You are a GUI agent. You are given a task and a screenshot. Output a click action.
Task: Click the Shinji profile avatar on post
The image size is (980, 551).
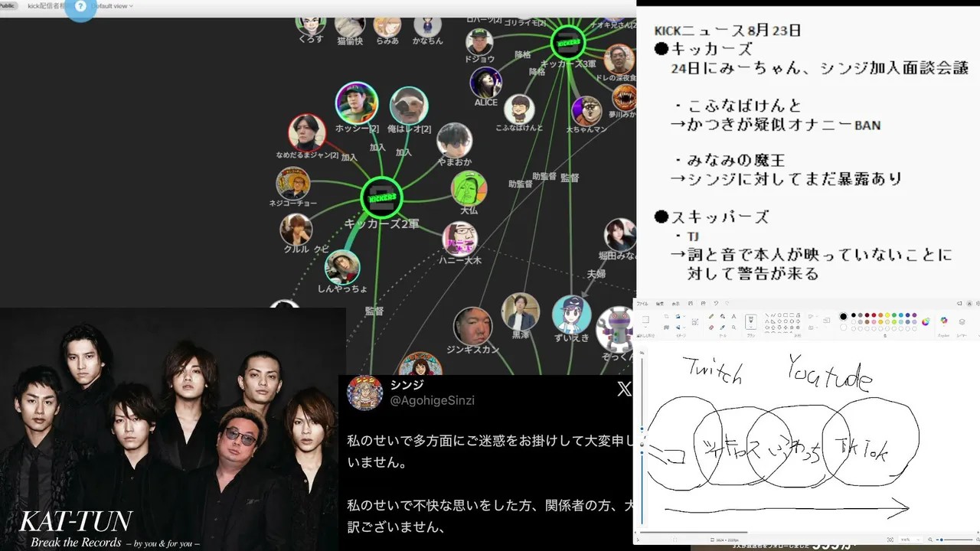click(364, 393)
